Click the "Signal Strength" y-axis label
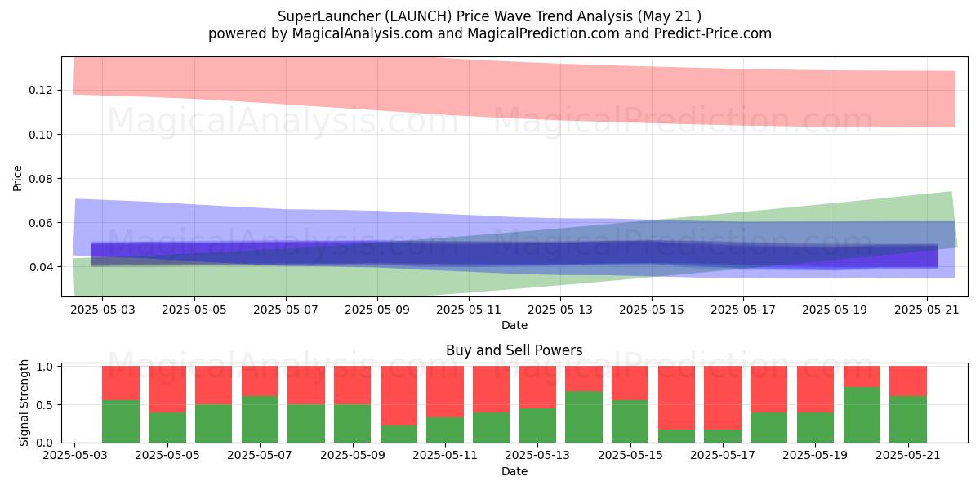Viewport: 980px width, 490px height. click(24, 403)
